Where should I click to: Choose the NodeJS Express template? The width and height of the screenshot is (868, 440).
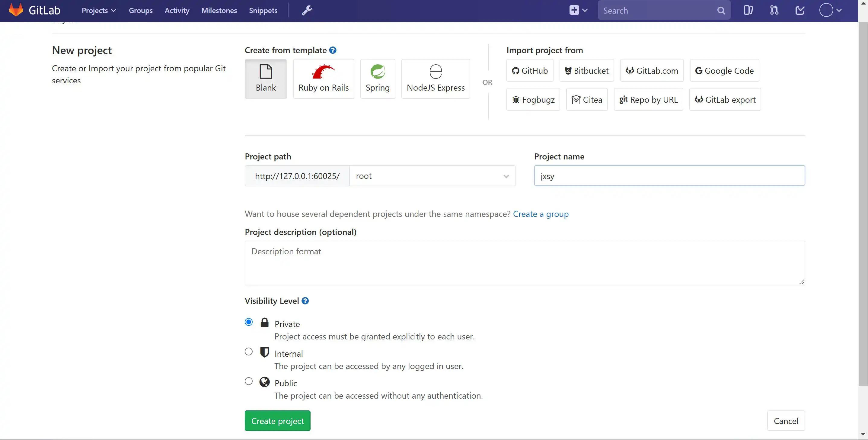pos(435,79)
